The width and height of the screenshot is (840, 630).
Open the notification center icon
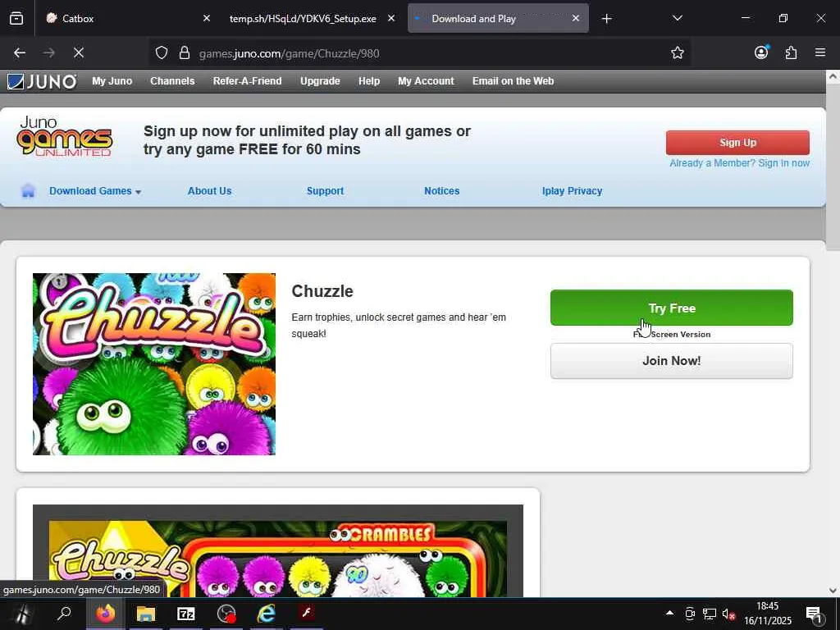(814, 614)
